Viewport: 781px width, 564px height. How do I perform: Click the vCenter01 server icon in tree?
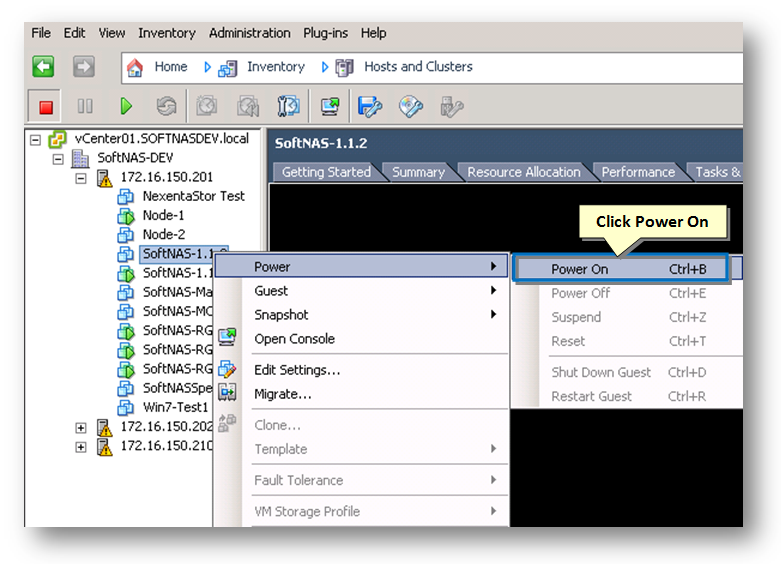(x=57, y=140)
